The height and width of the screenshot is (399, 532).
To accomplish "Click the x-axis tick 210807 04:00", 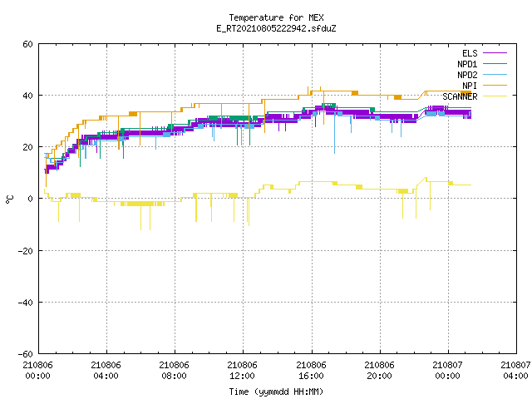I will click(x=515, y=371).
